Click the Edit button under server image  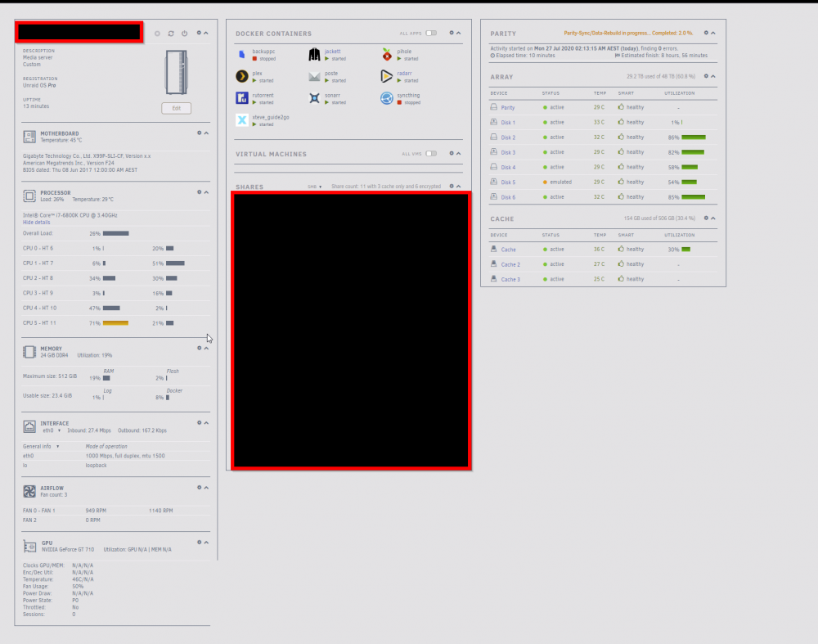pyautogui.click(x=177, y=108)
